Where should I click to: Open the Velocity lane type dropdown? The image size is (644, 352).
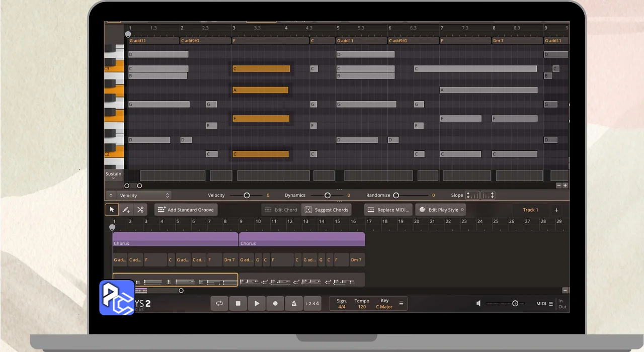144,195
